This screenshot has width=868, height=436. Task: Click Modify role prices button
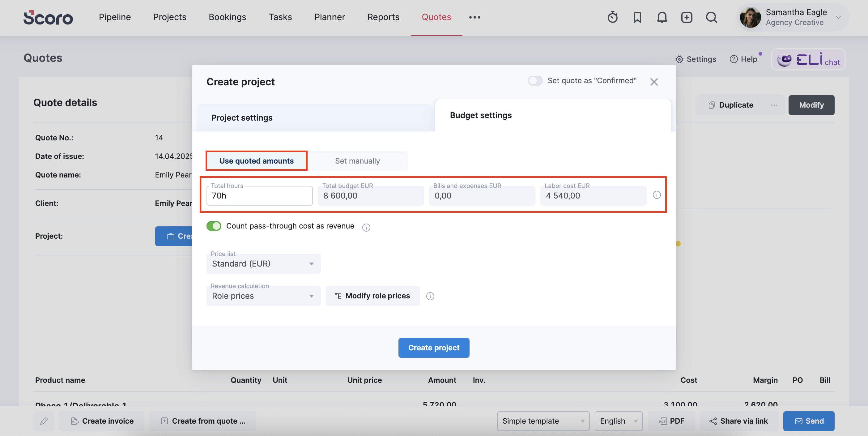point(373,296)
